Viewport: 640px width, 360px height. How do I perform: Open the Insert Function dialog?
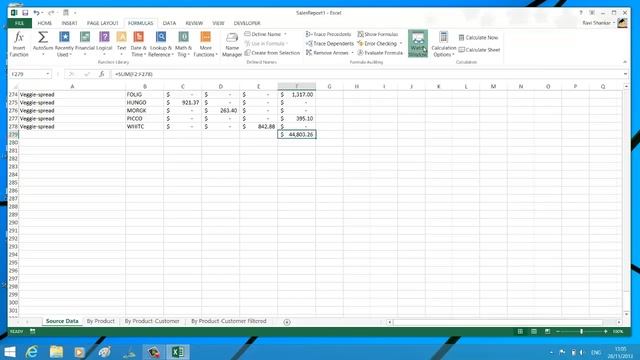[x=19, y=44]
